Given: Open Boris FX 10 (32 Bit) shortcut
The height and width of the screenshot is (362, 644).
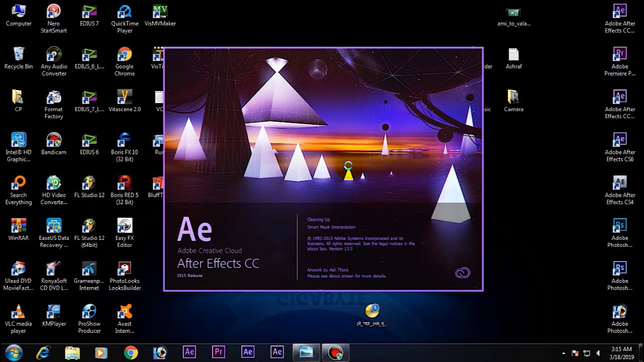Looking at the screenshot, I should point(125,147).
